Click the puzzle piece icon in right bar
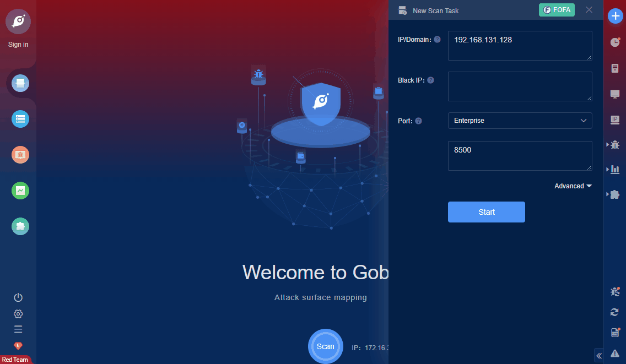 click(x=615, y=194)
